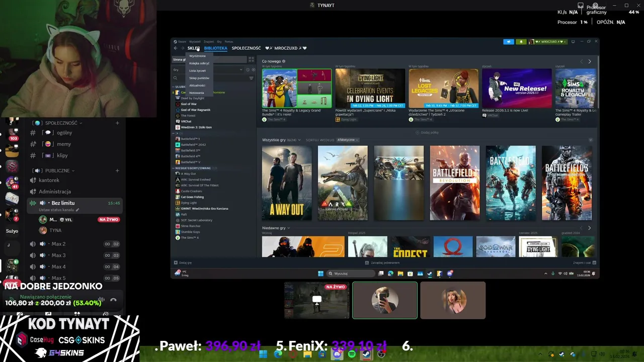Click the bottom taskbar Windows Start icon
Viewport: 644px width, 362px height.
tap(263, 354)
